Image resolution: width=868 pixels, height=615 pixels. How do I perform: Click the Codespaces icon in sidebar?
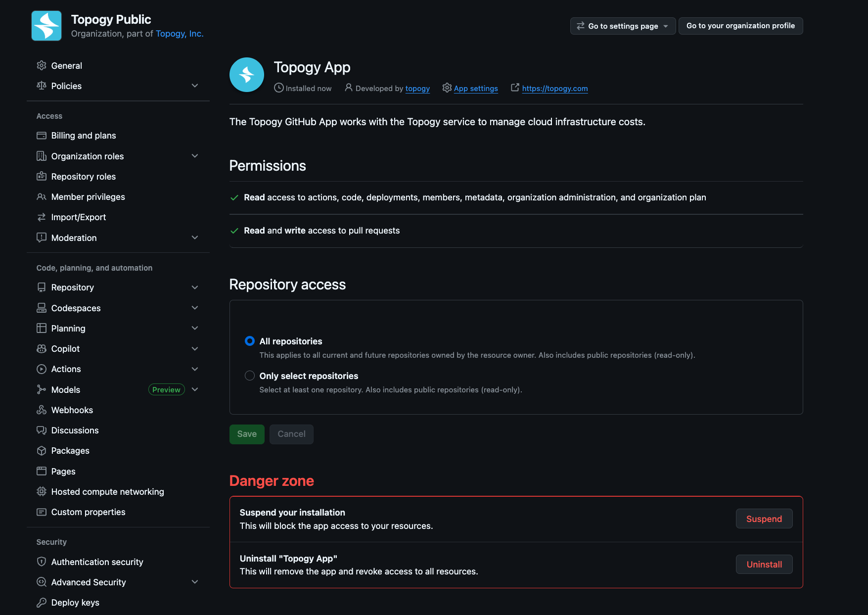point(42,308)
